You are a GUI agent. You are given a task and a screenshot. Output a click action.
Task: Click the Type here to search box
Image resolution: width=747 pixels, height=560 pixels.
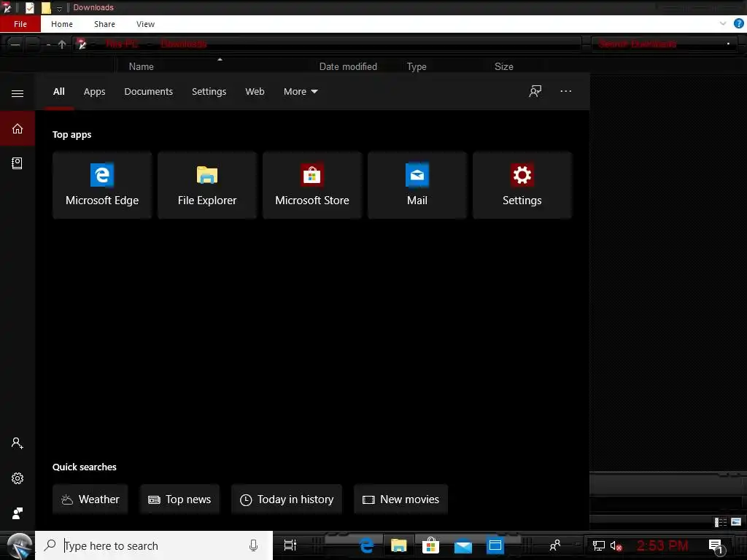(154, 545)
